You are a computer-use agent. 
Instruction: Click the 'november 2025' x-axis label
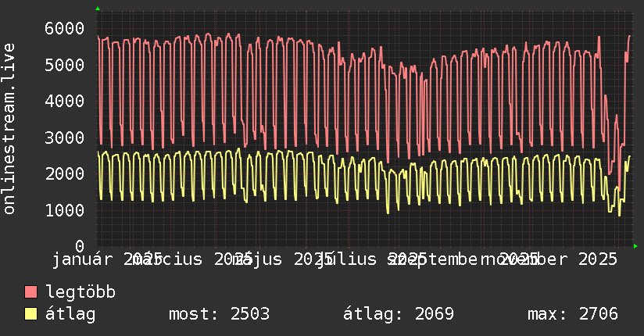tap(549, 259)
